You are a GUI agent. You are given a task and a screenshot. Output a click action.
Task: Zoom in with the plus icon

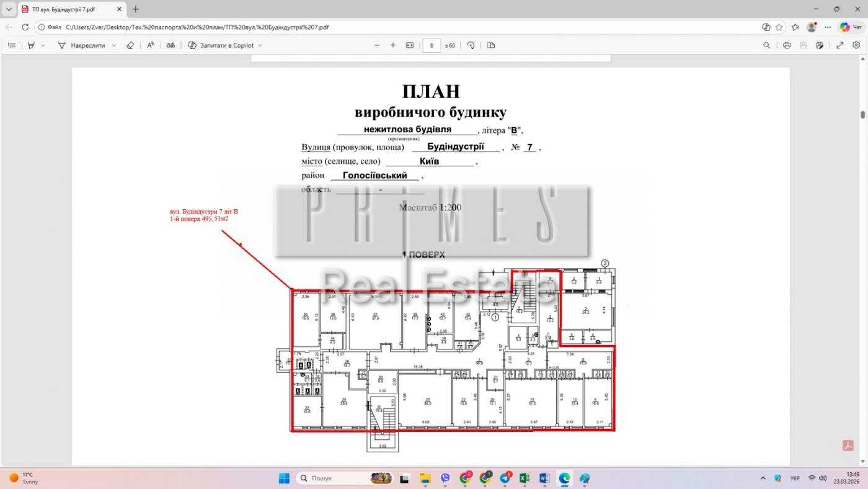coord(393,45)
